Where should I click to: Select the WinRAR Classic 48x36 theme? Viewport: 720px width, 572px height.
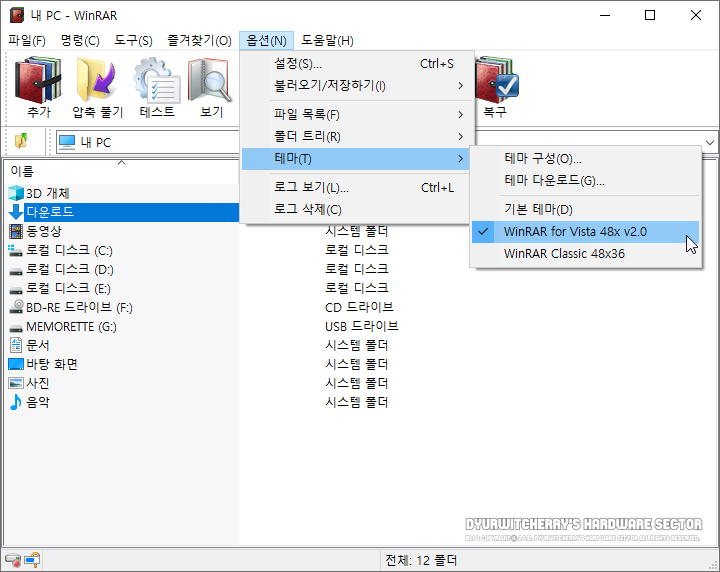coord(585,254)
